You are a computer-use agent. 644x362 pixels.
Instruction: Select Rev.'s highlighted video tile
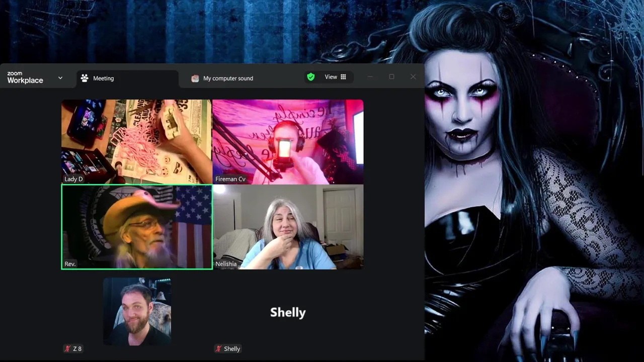(x=137, y=227)
